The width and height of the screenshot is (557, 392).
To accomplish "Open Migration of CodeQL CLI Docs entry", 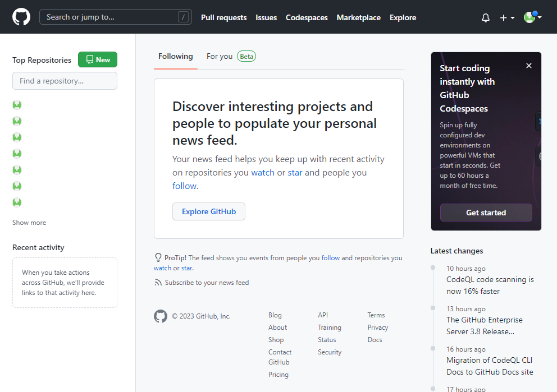I will coord(490,366).
